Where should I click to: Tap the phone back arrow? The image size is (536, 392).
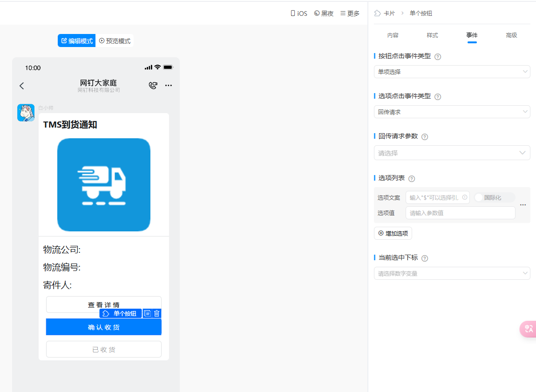pos(22,86)
